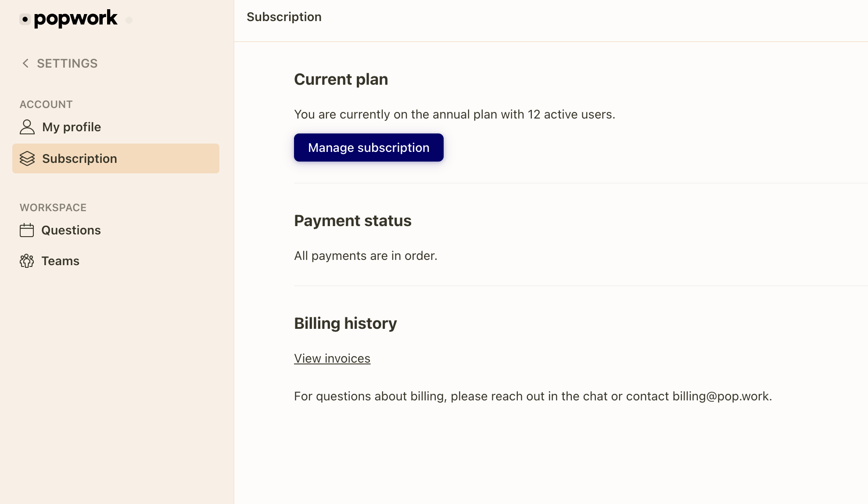Click the small dot left of popwork logo

tap(24, 19)
